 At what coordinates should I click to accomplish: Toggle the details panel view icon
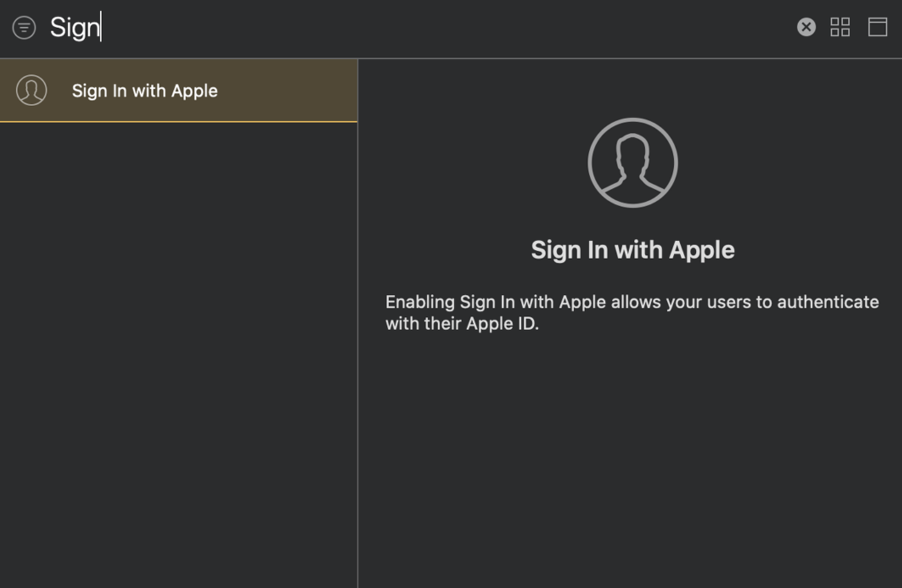878,27
